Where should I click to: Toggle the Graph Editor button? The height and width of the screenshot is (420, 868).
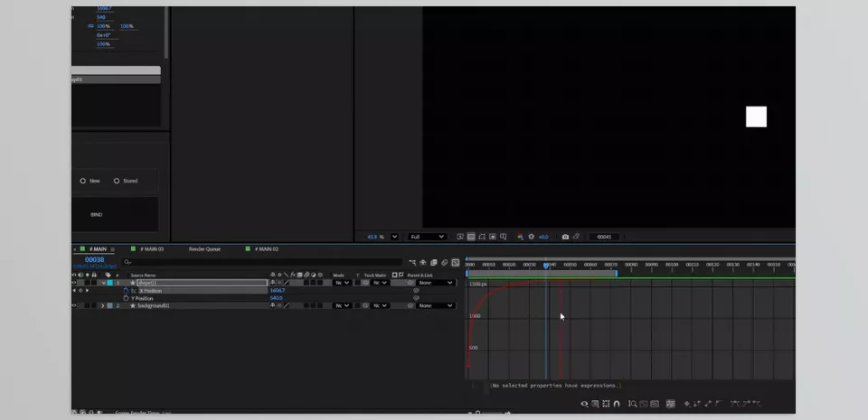point(455,263)
